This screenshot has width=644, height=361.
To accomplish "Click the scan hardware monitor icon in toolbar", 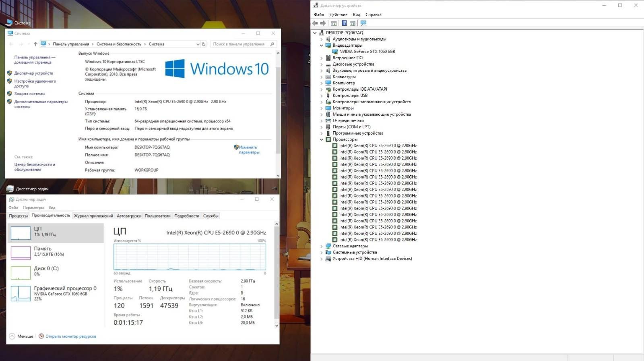I will [x=363, y=23].
